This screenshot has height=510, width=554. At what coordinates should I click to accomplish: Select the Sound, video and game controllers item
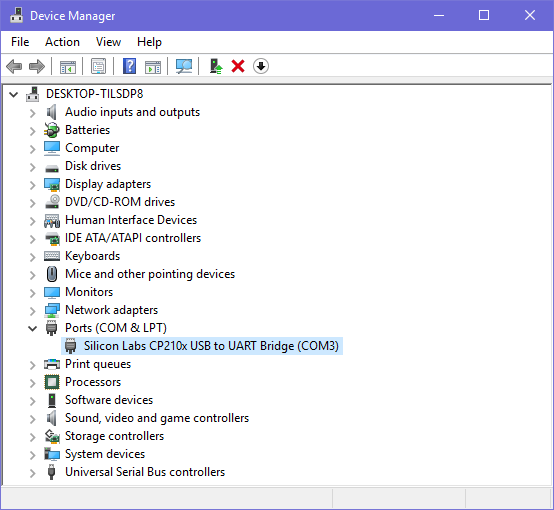point(157,418)
